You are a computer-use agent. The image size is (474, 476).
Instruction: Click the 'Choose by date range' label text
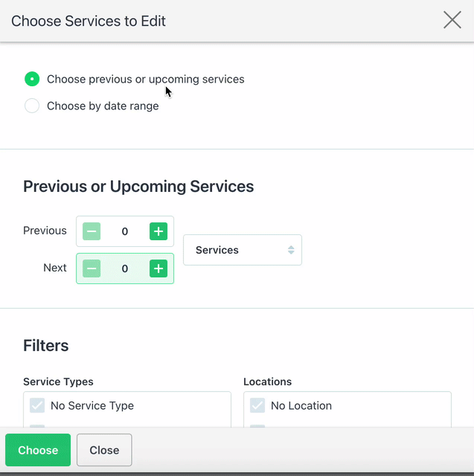[x=103, y=106]
